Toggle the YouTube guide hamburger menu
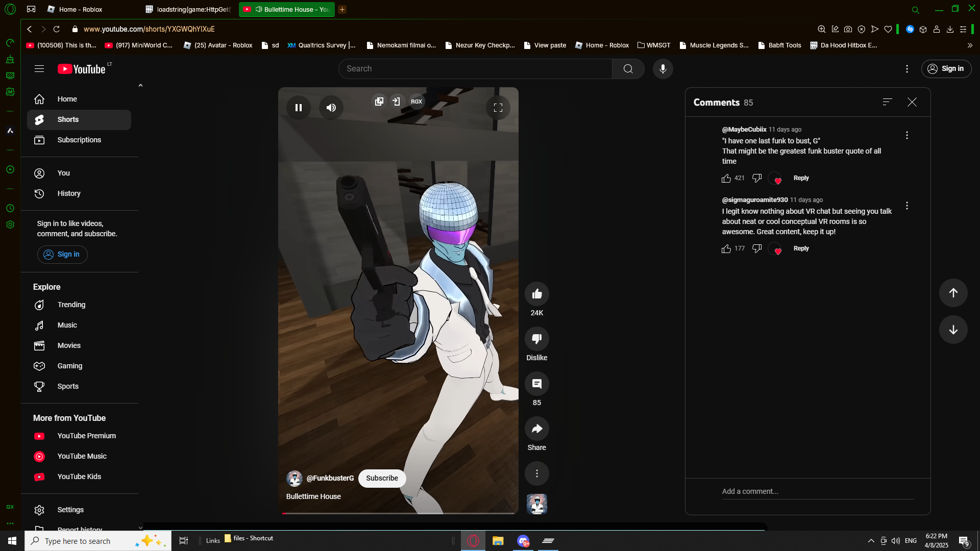980x551 pixels. [39, 69]
